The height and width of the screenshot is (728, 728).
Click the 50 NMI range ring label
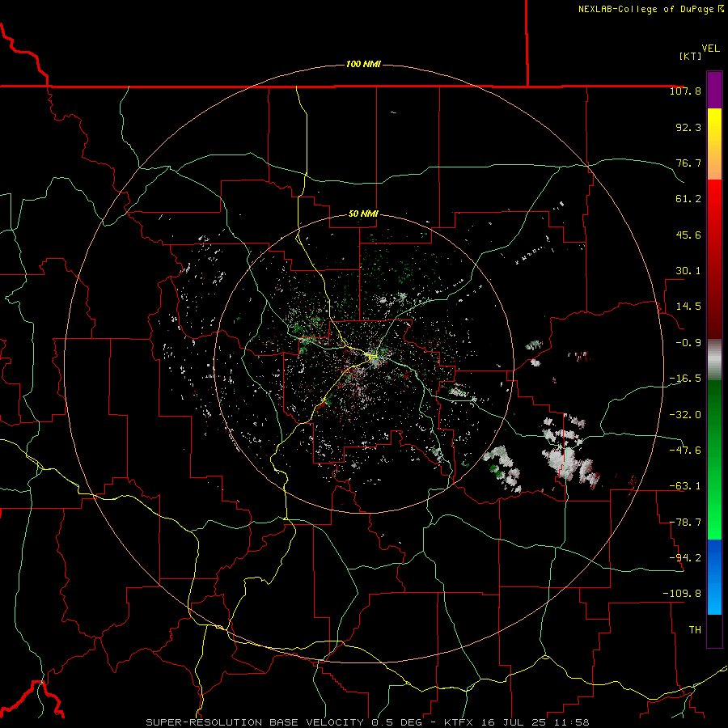[363, 214]
